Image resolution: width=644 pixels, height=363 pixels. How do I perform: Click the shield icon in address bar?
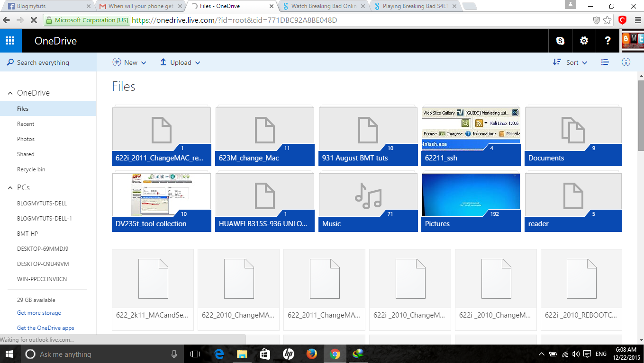pos(597,20)
